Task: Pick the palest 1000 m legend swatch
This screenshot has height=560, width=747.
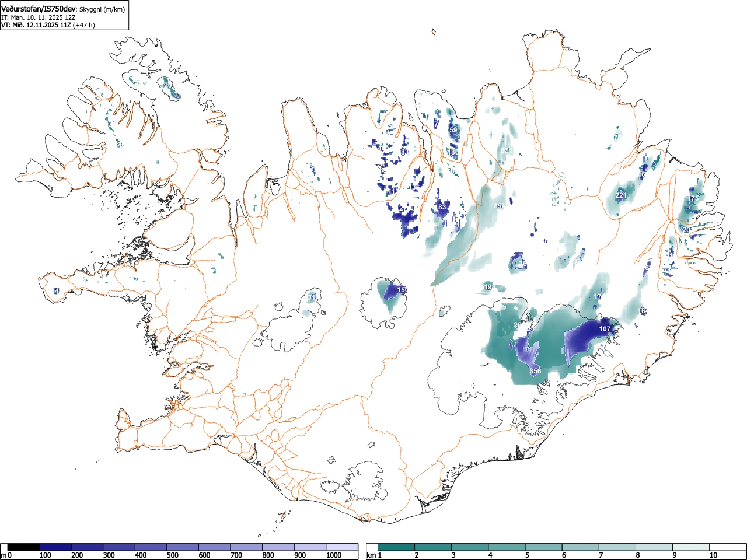Action: point(342,547)
